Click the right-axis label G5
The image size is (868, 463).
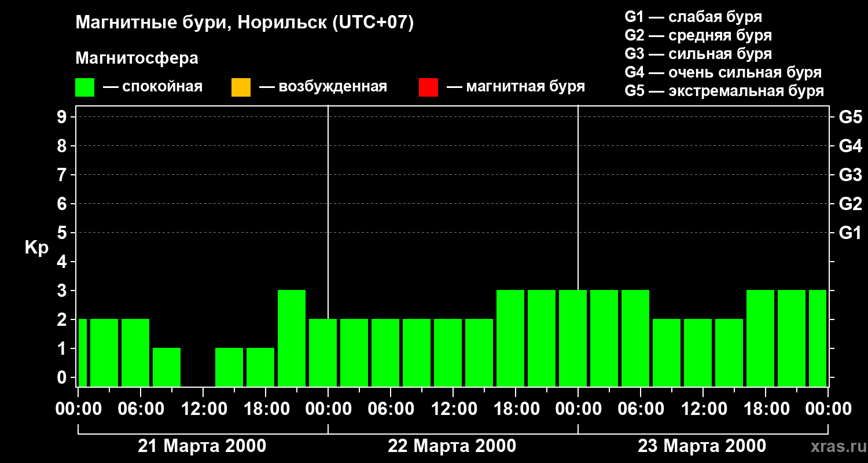(x=851, y=117)
